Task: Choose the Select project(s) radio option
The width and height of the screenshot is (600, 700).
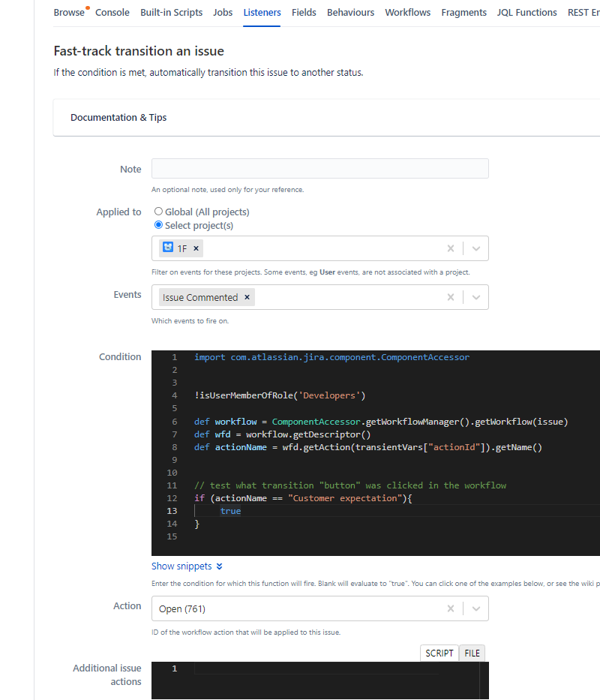Action: (x=158, y=224)
